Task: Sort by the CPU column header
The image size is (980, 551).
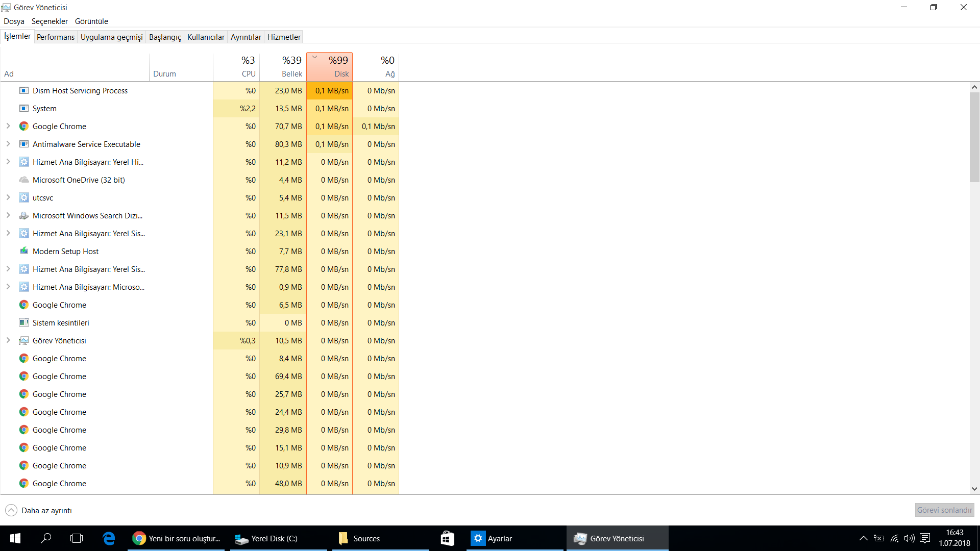Action: tap(236, 66)
